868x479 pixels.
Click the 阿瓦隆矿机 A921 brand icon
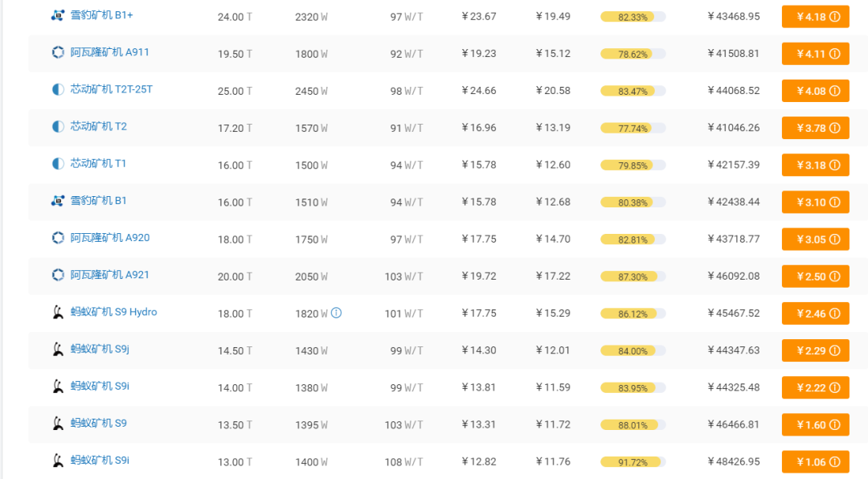pyautogui.click(x=58, y=275)
